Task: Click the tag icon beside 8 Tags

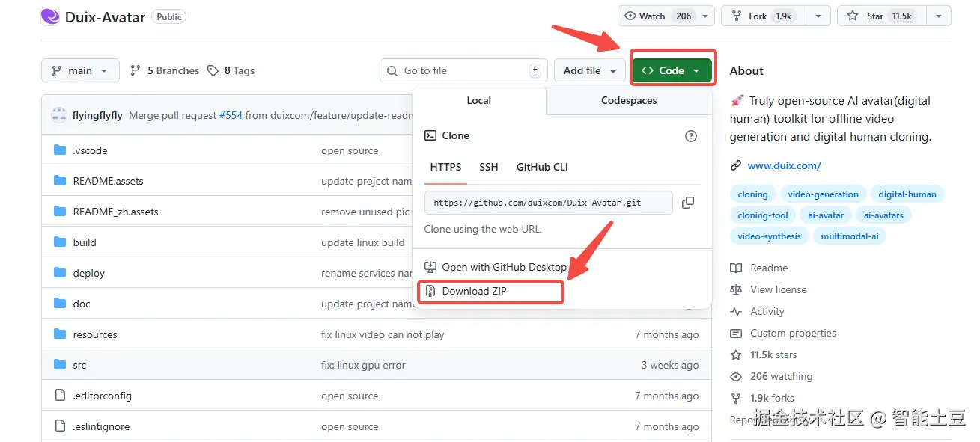Action: click(213, 70)
